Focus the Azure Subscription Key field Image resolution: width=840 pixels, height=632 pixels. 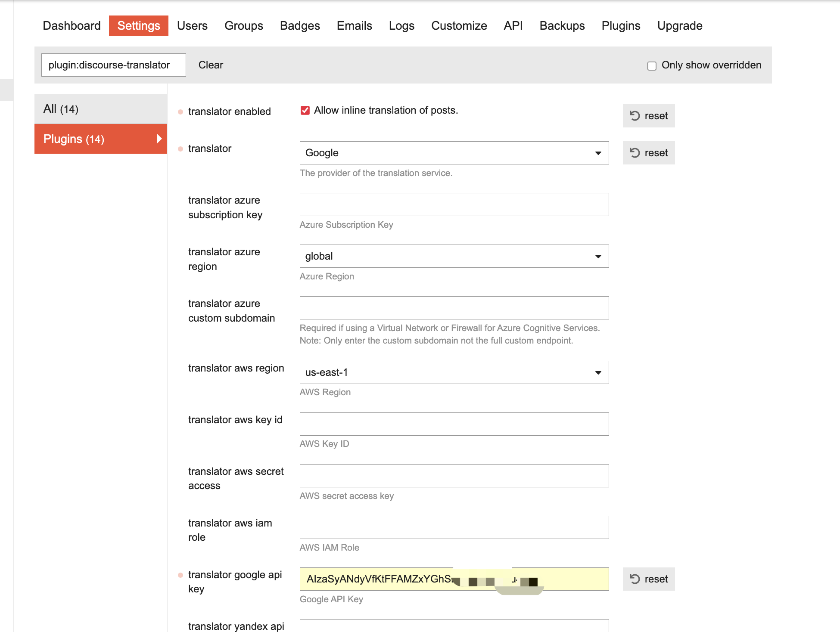454,204
